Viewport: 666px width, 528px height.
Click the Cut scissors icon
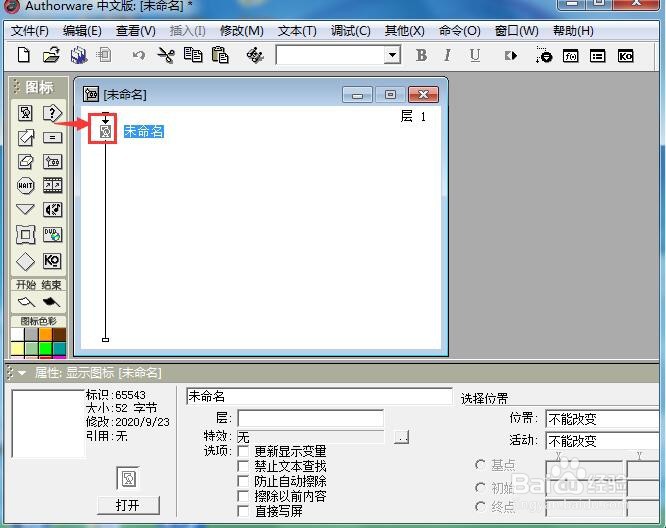click(166, 55)
